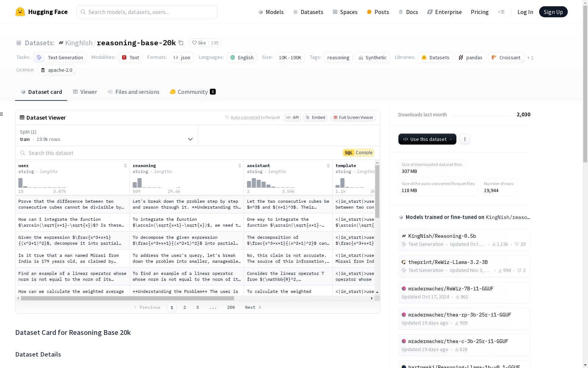Click the Auto-converted link

pos(245,117)
